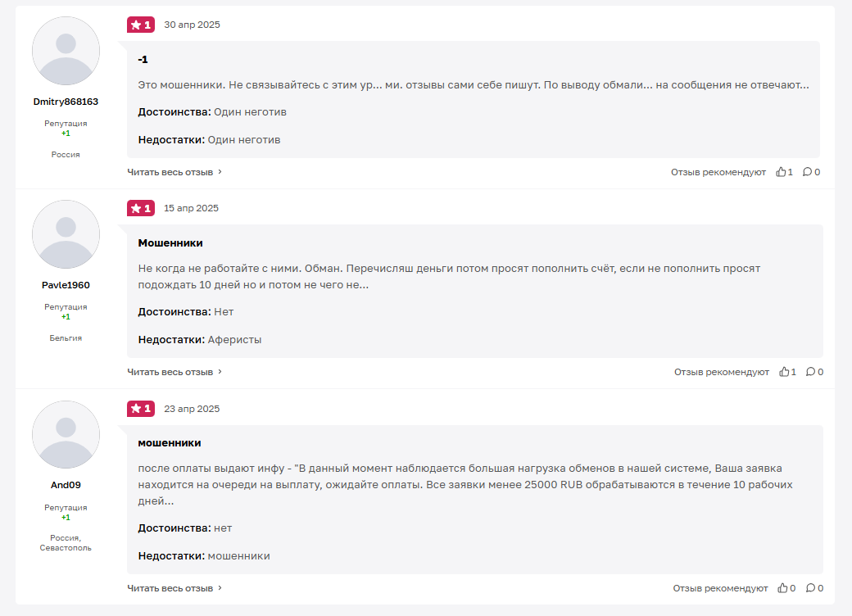
Task: Open comments icon on Dmitry868163's review
Action: click(808, 172)
